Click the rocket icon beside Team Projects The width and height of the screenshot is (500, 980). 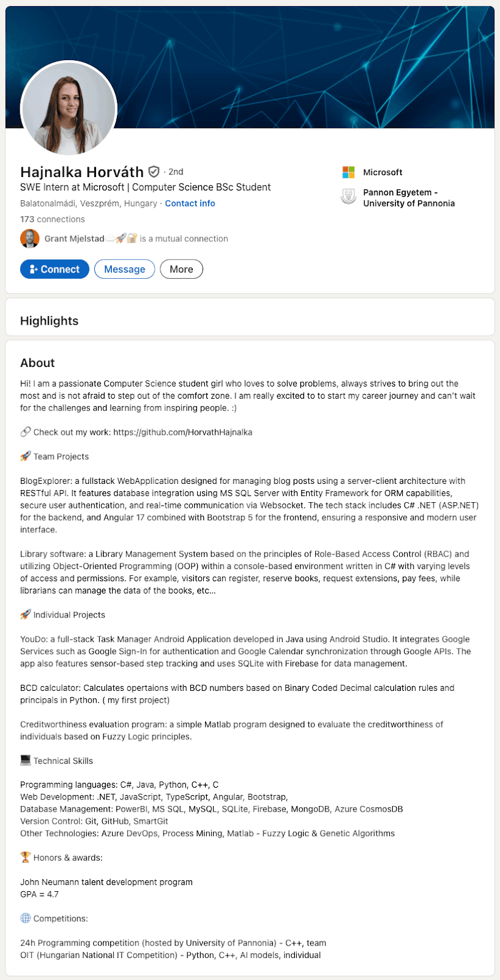point(26,456)
